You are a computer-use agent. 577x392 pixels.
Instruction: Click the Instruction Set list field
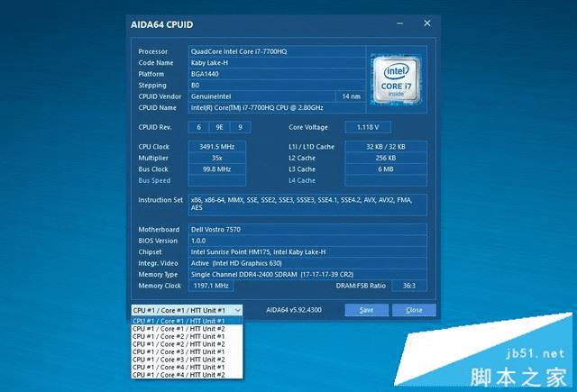pos(307,205)
